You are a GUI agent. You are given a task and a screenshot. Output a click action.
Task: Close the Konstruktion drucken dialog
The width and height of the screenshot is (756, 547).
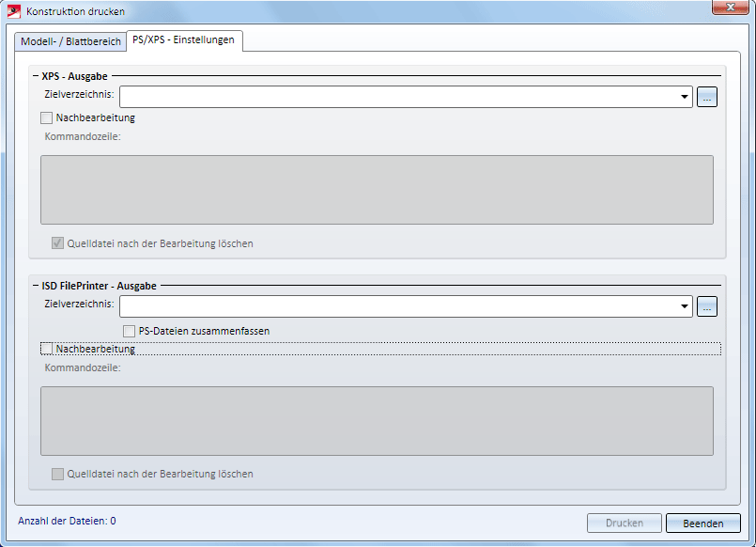click(729, 8)
